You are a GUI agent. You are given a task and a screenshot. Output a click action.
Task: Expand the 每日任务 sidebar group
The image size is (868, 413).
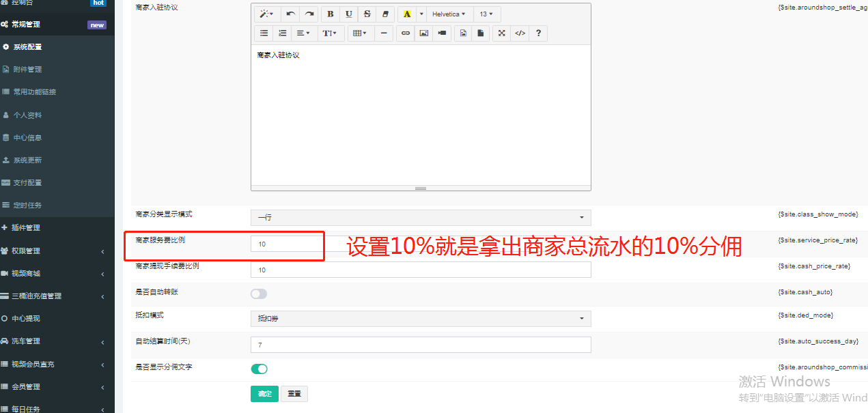coord(57,408)
